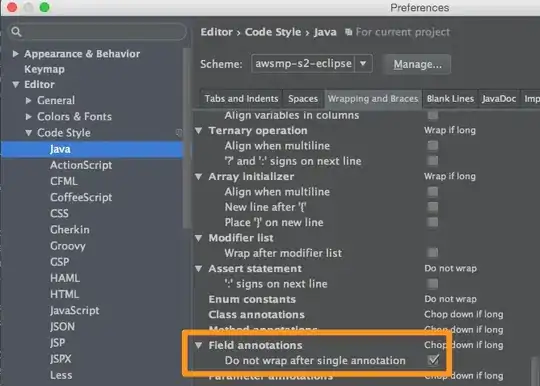Open the Scheme dropdown arrow
Viewport: 540px width, 386px height.
tap(363, 64)
